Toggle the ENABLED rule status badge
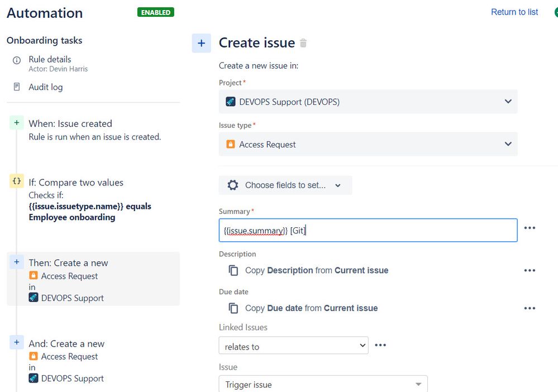 point(156,12)
